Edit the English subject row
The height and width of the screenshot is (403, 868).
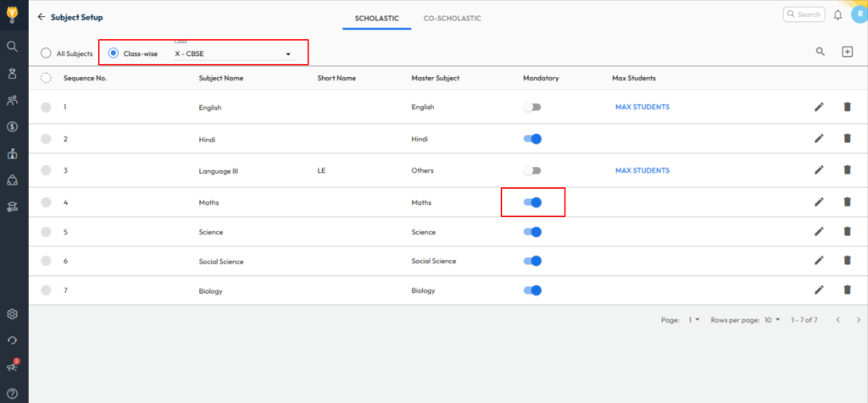click(819, 107)
